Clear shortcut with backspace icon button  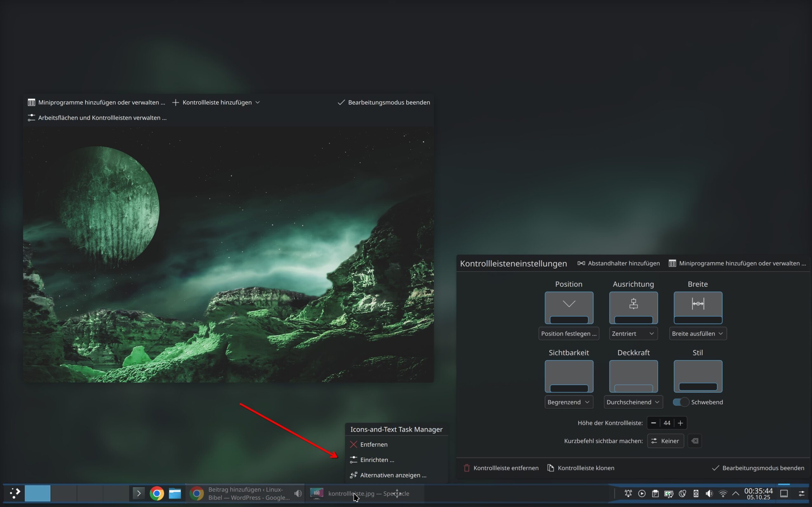click(695, 440)
